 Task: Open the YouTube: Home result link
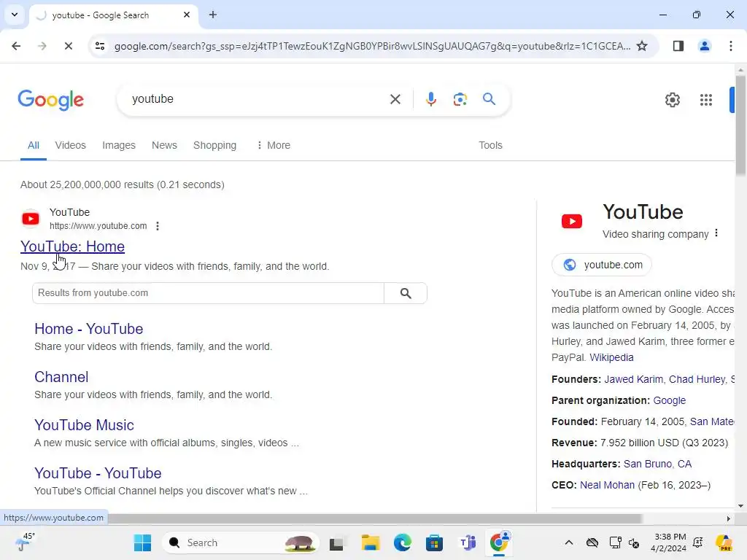pyautogui.click(x=72, y=246)
